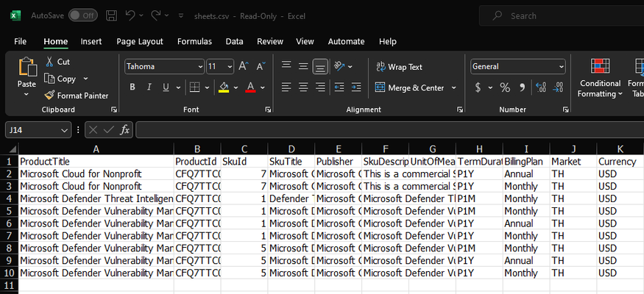Apply yellow Fill Color
This screenshot has height=294, width=644.
click(x=224, y=87)
